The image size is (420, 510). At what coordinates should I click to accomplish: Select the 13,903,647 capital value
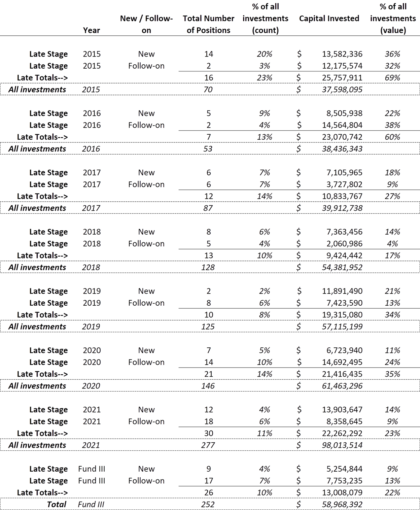click(342, 410)
